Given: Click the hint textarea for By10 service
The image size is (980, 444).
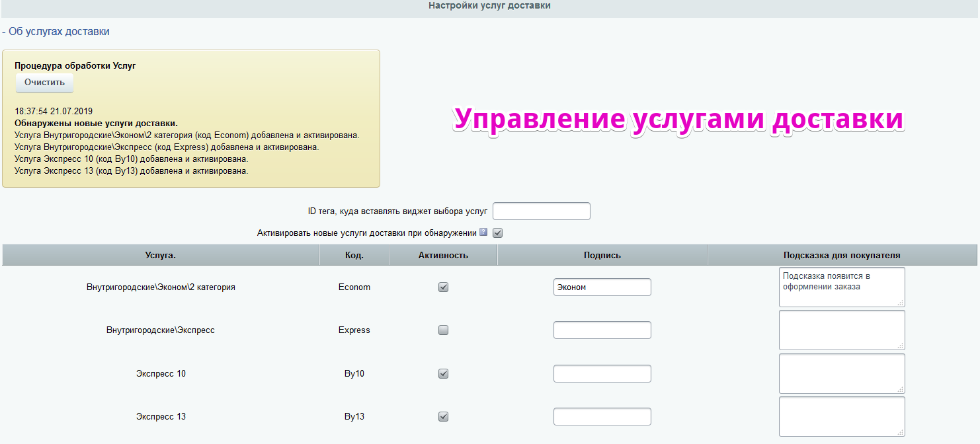Looking at the screenshot, I should click(842, 373).
